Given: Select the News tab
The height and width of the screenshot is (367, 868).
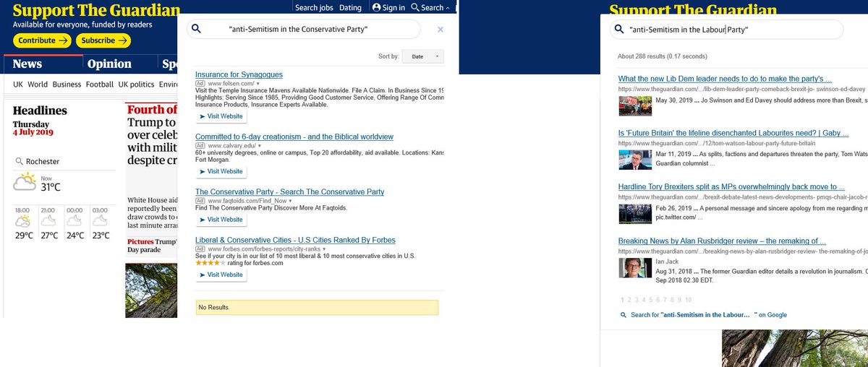Looking at the screenshot, I should (27, 64).
